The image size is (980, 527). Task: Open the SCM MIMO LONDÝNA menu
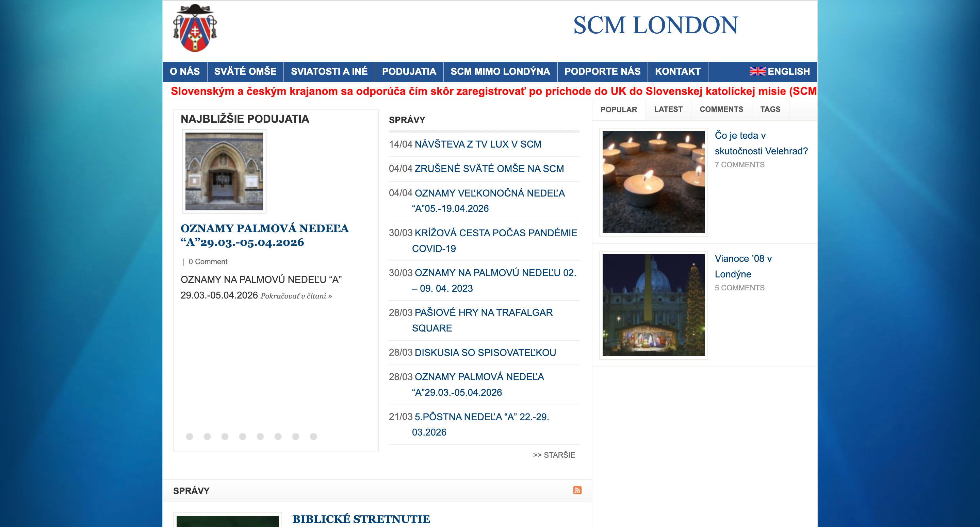pyautogui.click(x=500, y=71)
